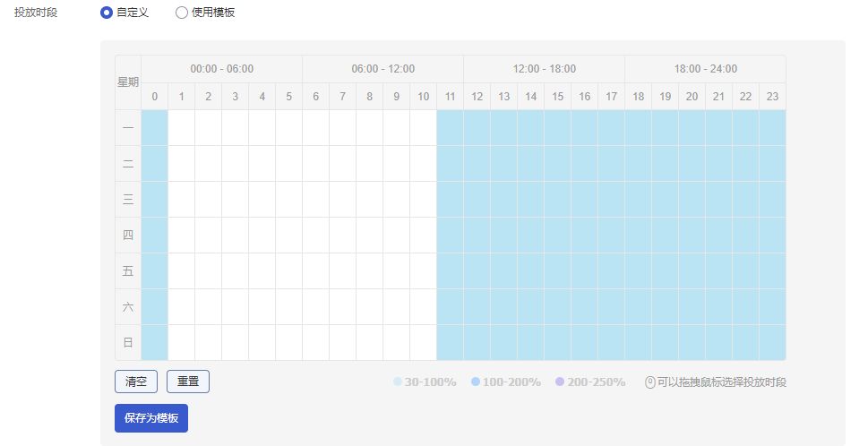Click the 100-200% legend color dot
Viewport: 868px width, 446px height.
pos(476,382)
